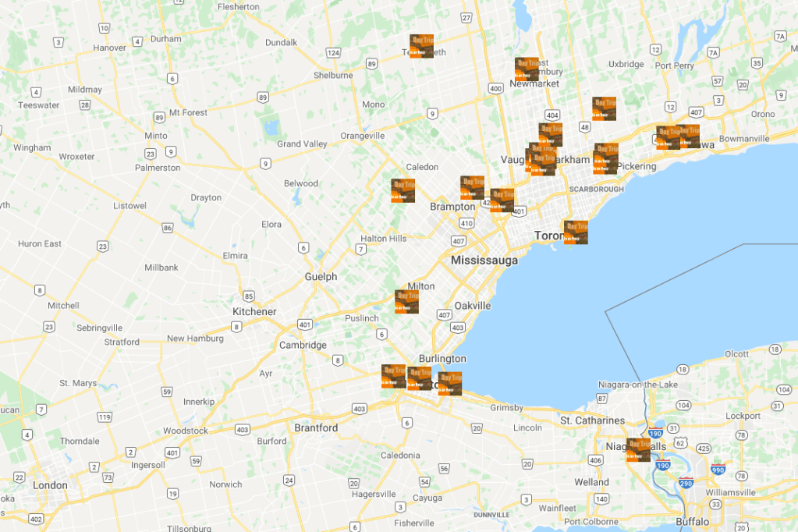Viewport: 798px width, 532px height.
Task: Click the St. Catharines city label
Action: pos(592,420)
